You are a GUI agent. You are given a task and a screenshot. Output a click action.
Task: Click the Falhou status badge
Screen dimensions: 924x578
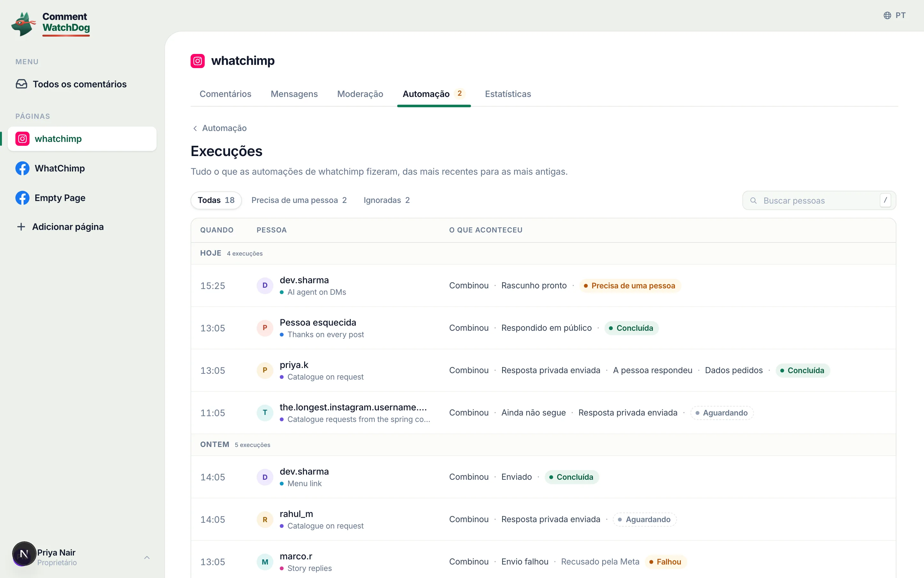coord(665,562)
